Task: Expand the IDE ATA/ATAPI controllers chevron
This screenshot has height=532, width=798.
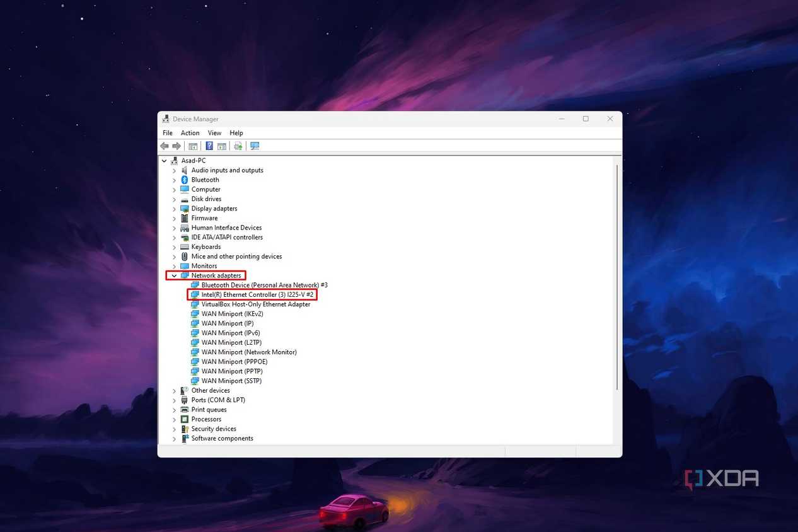Action: tap(175, 238)
